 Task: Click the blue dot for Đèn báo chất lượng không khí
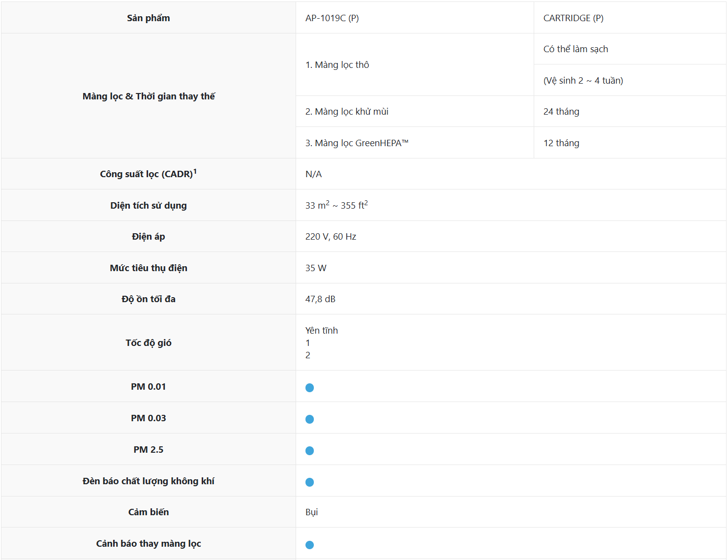309,482
